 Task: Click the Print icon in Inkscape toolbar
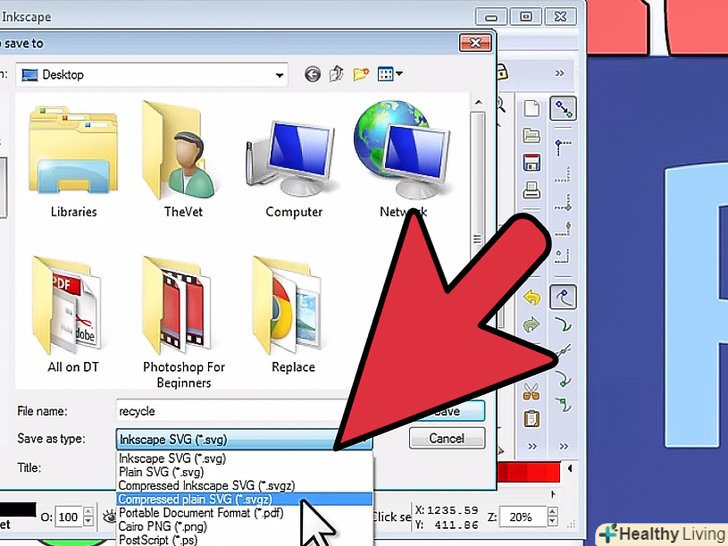point(532,189)
